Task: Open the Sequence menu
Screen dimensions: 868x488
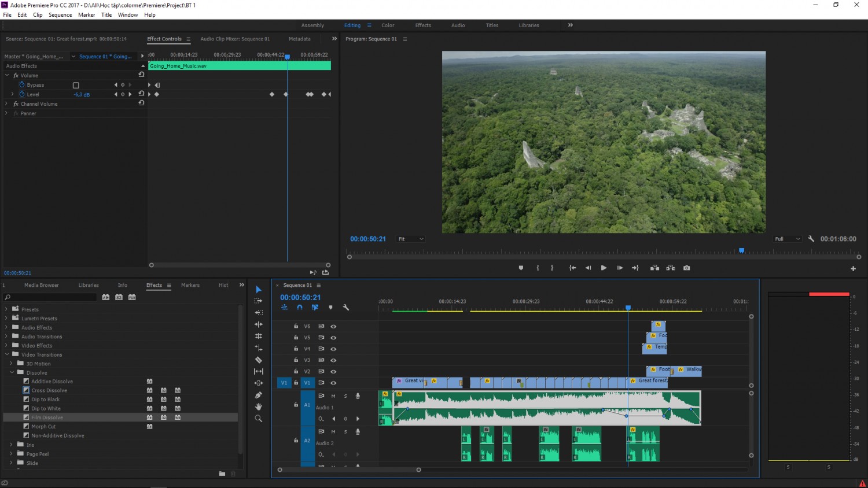Action: tap(60, 15)
